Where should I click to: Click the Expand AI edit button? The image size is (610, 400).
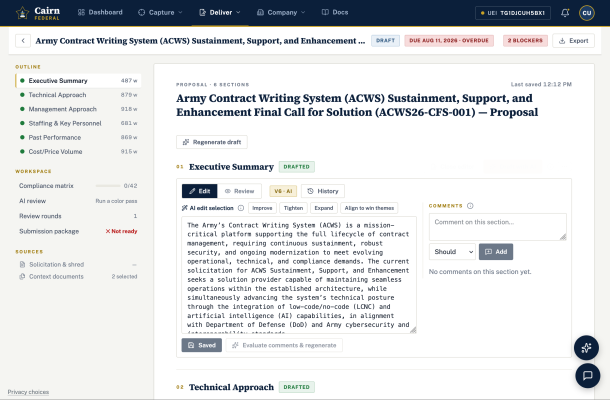[x=324, y=208]
